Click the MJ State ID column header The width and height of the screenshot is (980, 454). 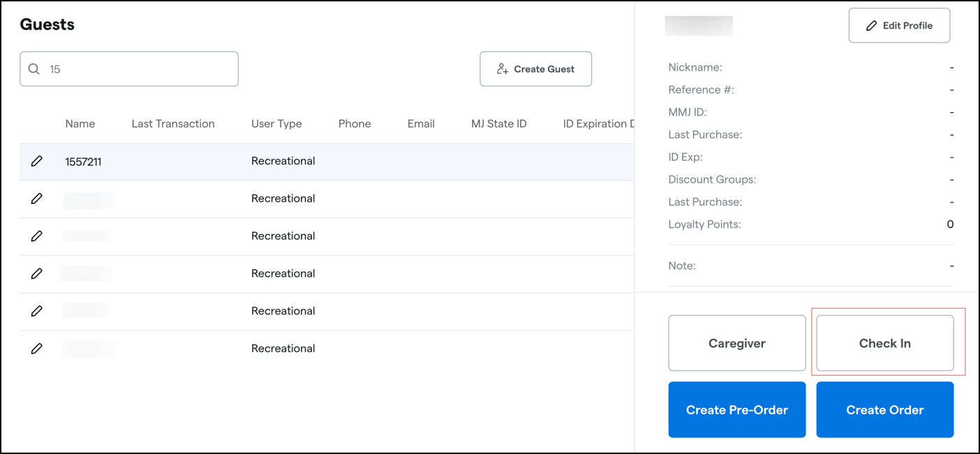coord(499,124)
